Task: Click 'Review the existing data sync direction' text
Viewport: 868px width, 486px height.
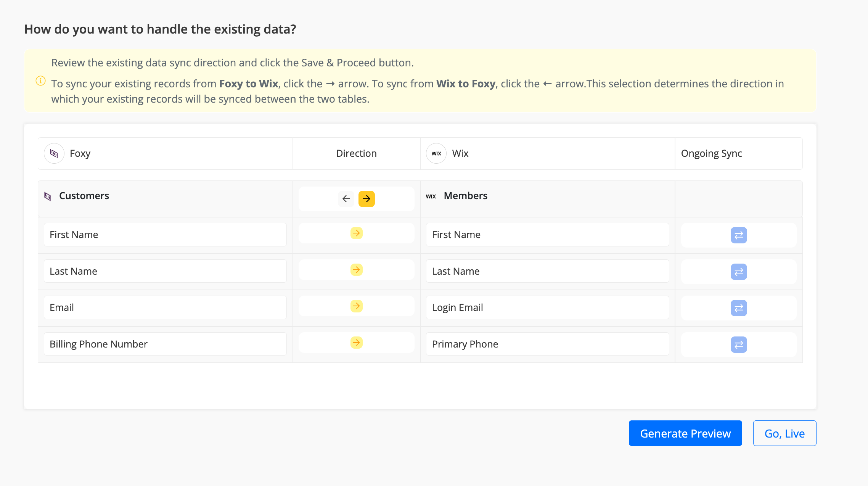Action: pyautogui.click(x=233, y=63)
